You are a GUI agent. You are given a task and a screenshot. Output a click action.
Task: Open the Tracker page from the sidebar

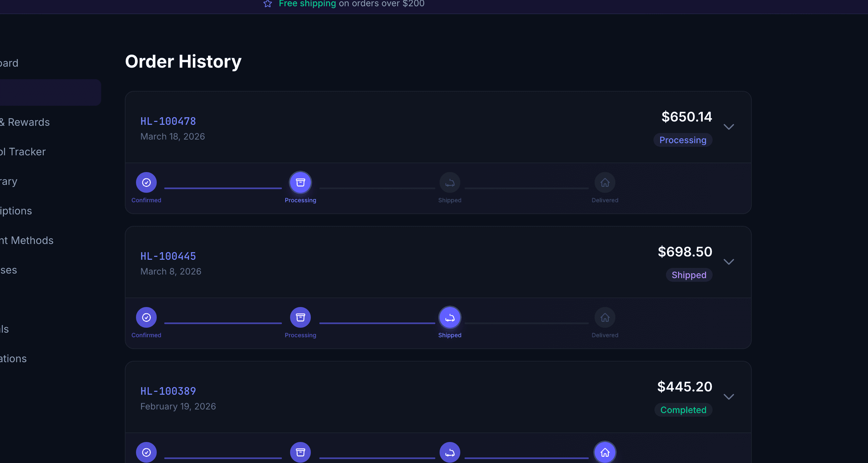(23, 151)
